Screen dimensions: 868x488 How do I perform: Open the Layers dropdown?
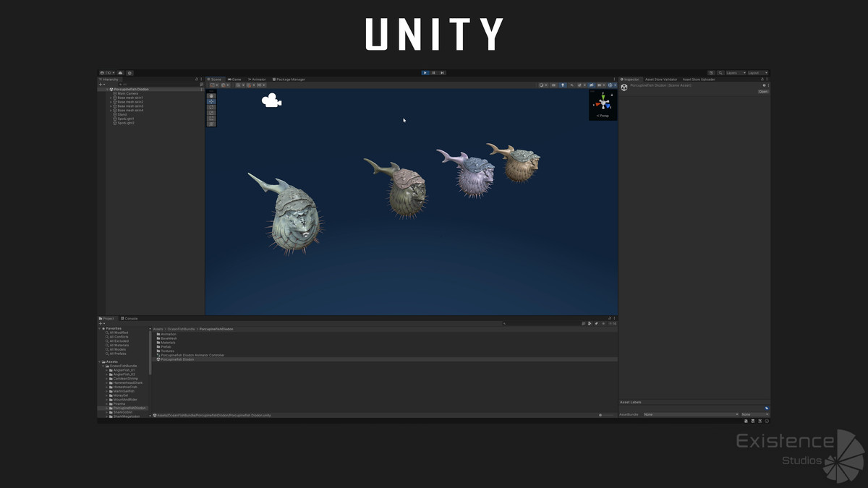pos(735,73)
